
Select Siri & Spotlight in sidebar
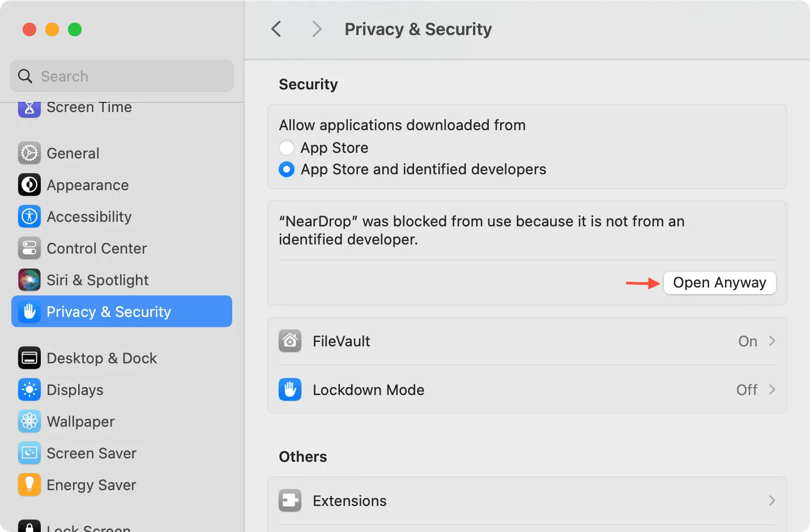(x=122, y=280)
